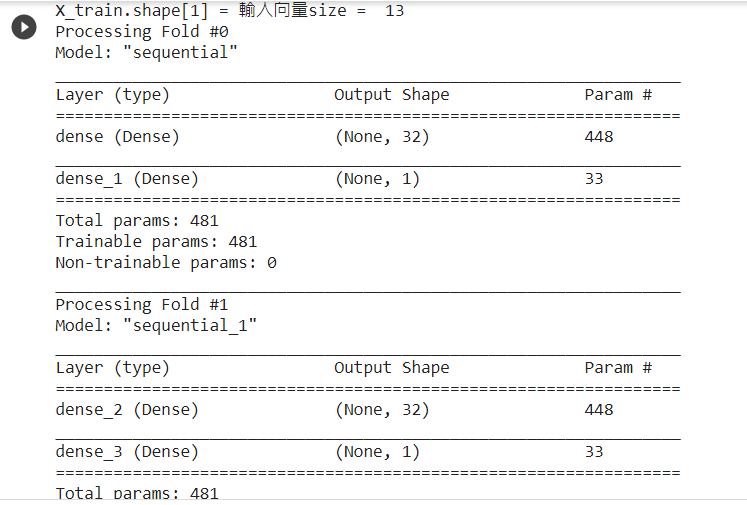The image size is (747, 505).
Task: Click the Model: "sequential_1" line
Action: [156, 325]
